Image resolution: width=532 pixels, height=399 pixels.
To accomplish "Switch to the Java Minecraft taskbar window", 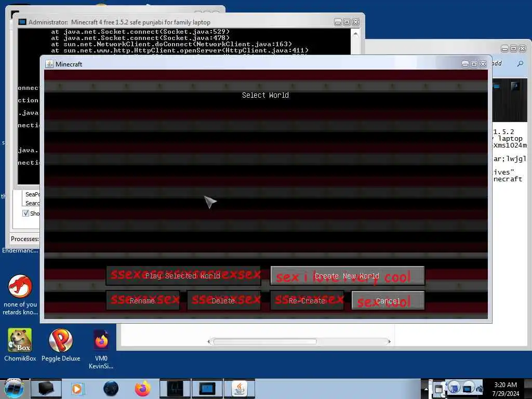I will (240, 389).
